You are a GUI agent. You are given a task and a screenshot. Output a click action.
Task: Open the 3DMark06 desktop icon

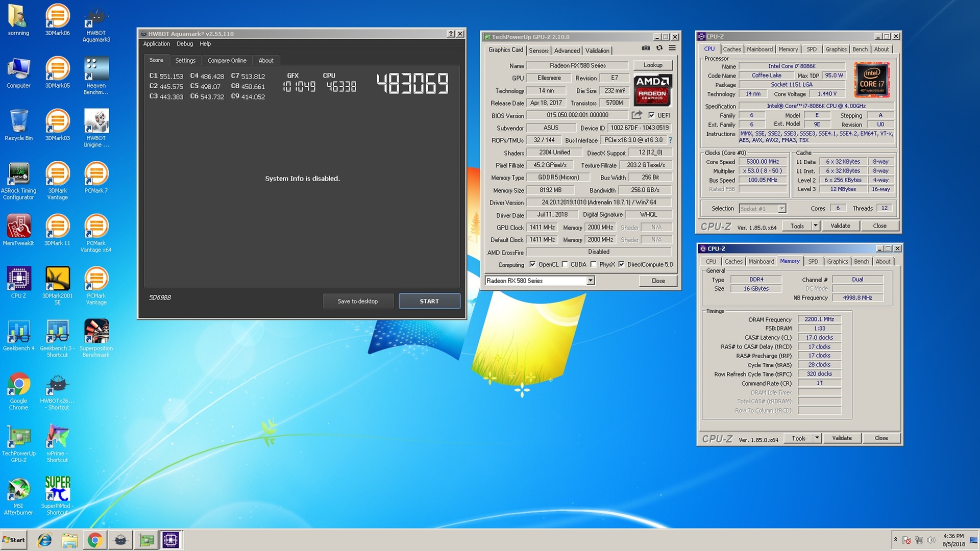point(57,20)
